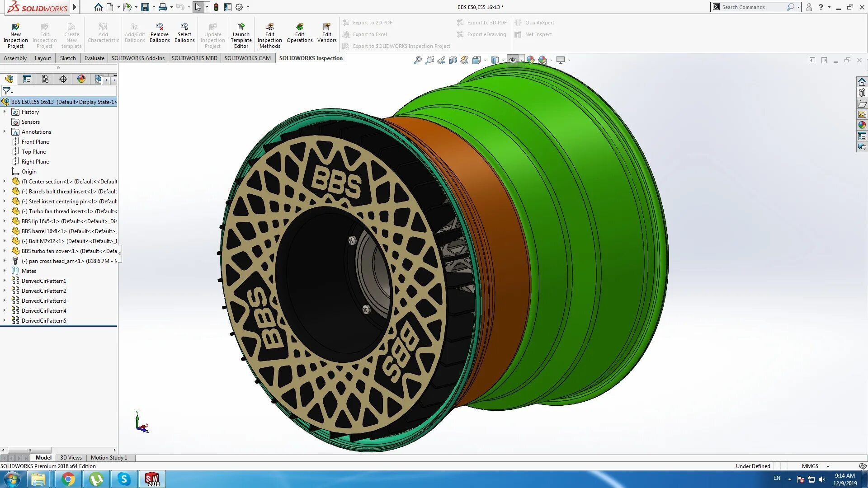Toggle the Hide/Show Items eye button
Image resolution: width=868 pixels, height=488 pixels.
pos(512,60)
